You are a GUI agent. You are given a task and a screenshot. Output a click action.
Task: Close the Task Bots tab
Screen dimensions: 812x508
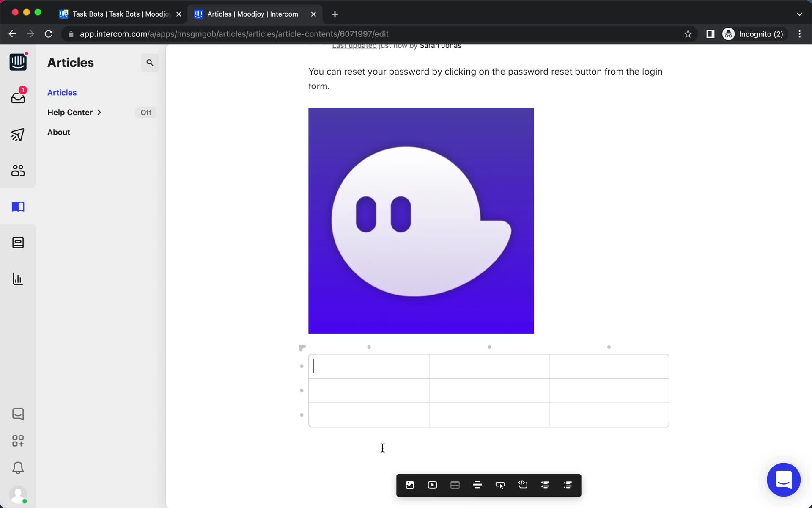tap(178, 14)
